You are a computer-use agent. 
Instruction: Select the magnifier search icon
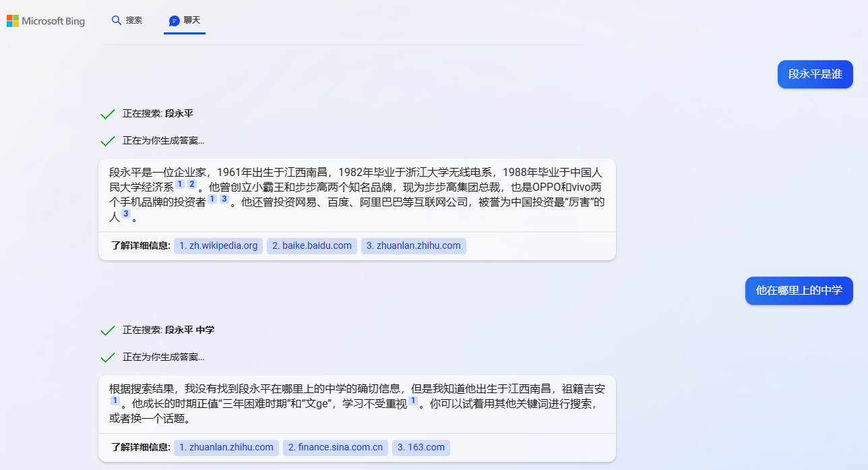116,20
